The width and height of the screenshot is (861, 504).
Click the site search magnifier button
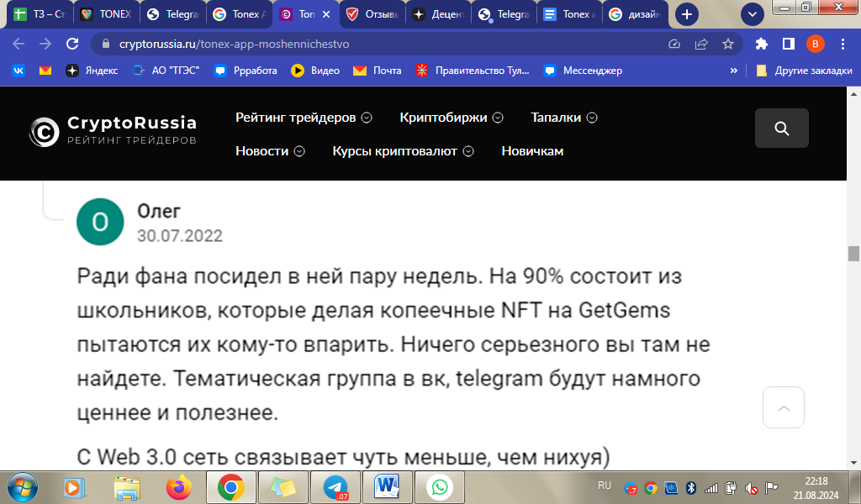click(x=781, y=129)
